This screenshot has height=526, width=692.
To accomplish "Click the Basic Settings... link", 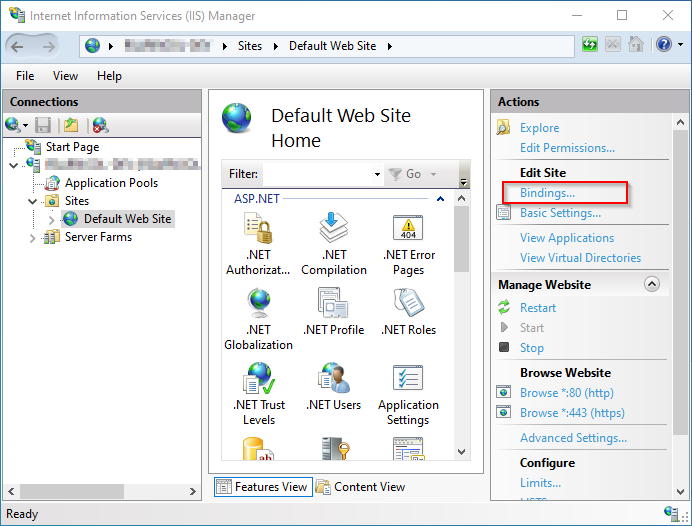I will click(x=560, y=213).
